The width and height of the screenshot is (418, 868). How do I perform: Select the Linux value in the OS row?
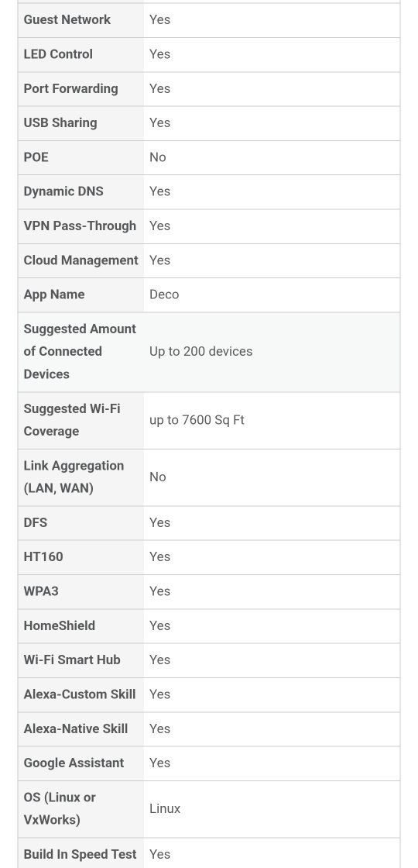click(x=165, y=809)
